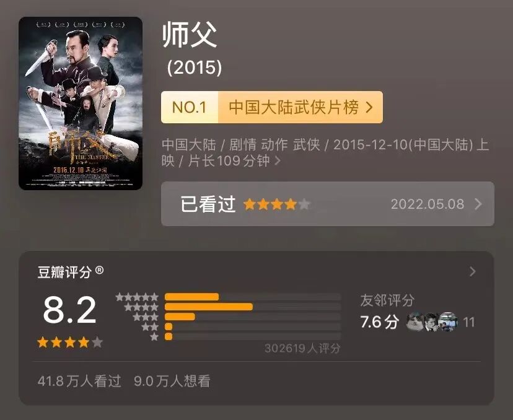Open the 41.8万人看过 viewers list
The width and height of the screenshot is (513, 420).
[79, 381]
